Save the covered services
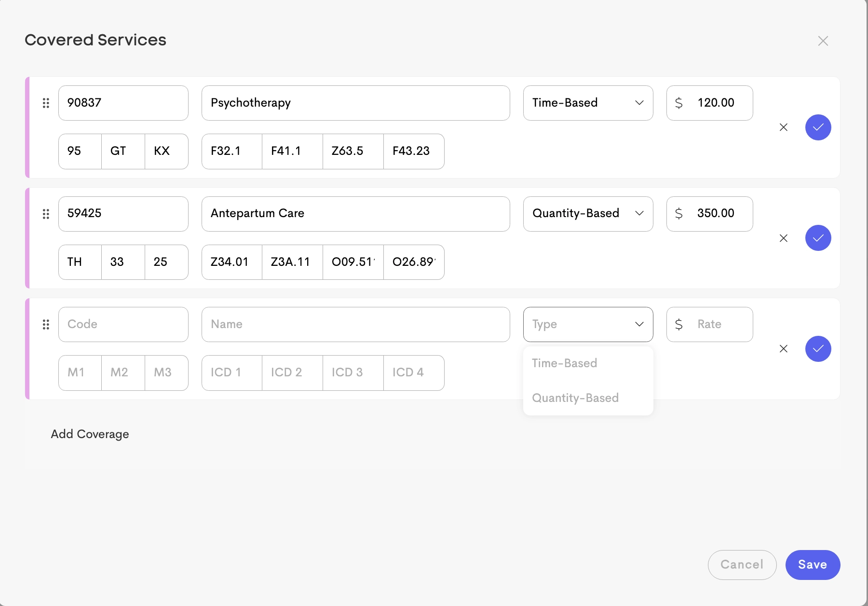The height and width of the screenshot is (606, 868). tap(813, 565)
